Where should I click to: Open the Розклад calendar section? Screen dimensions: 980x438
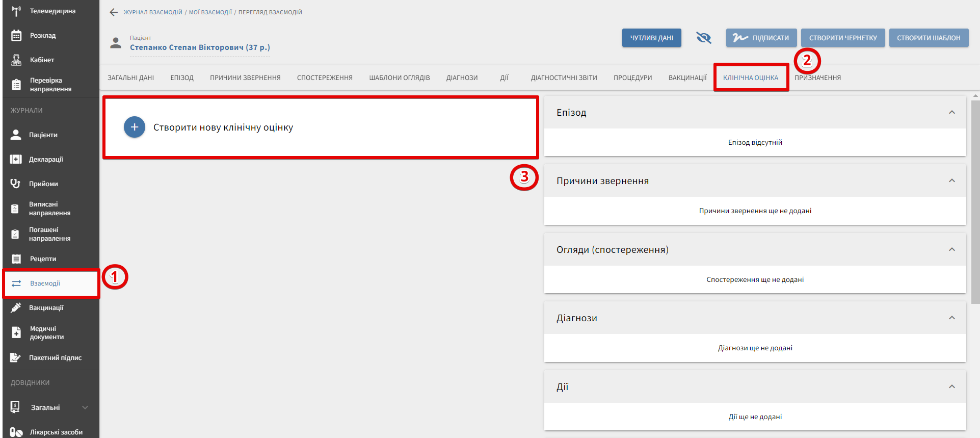pyautogui.click(x=42, y=36)
